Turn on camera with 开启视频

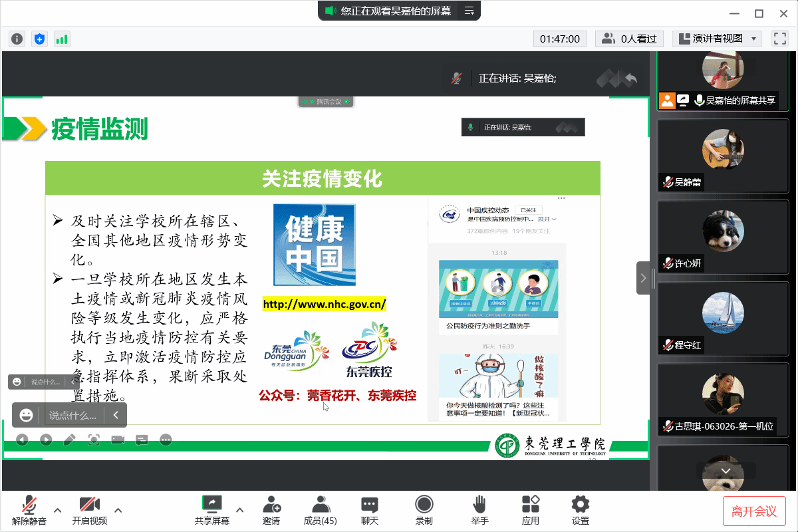point(90,510)
